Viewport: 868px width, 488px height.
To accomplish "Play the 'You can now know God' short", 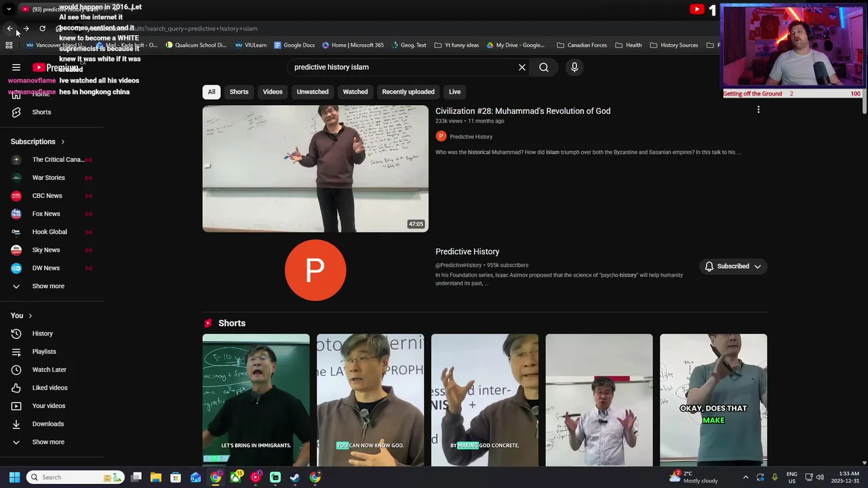I will click(x=370, y=400).
